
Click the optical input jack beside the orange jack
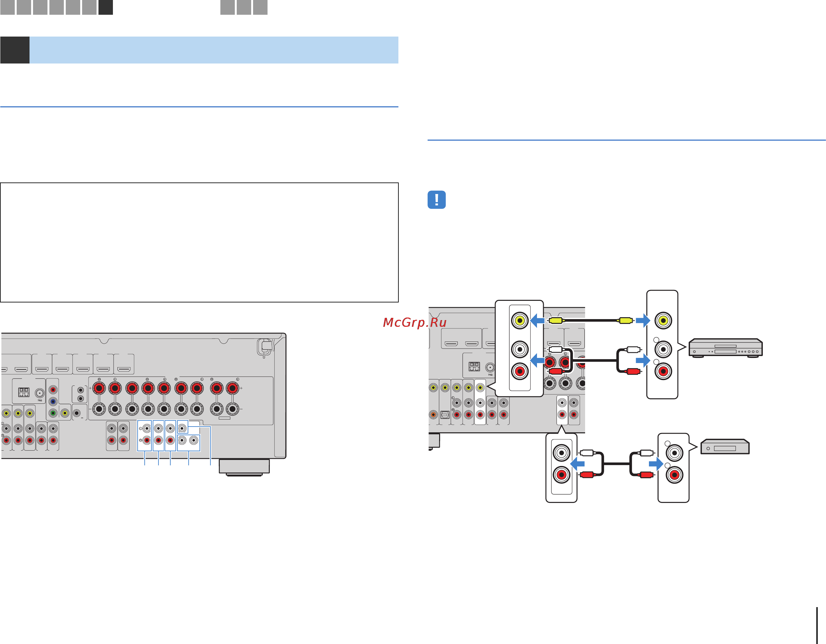click(445, 415)
